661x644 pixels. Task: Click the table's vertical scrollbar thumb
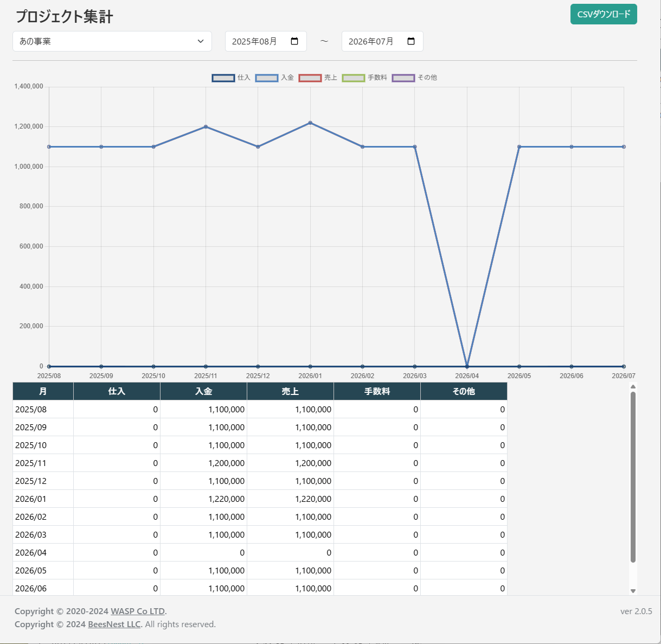point(633,477)
